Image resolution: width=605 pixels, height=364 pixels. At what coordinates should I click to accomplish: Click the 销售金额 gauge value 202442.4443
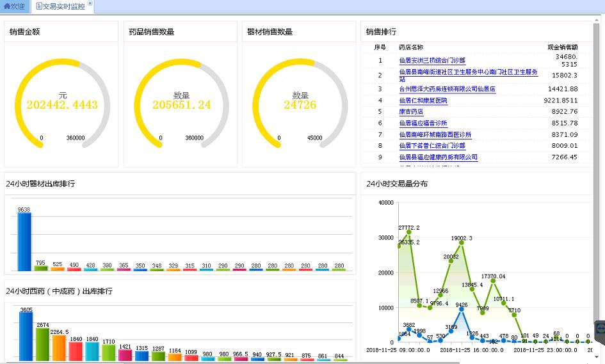pos(62,105)
